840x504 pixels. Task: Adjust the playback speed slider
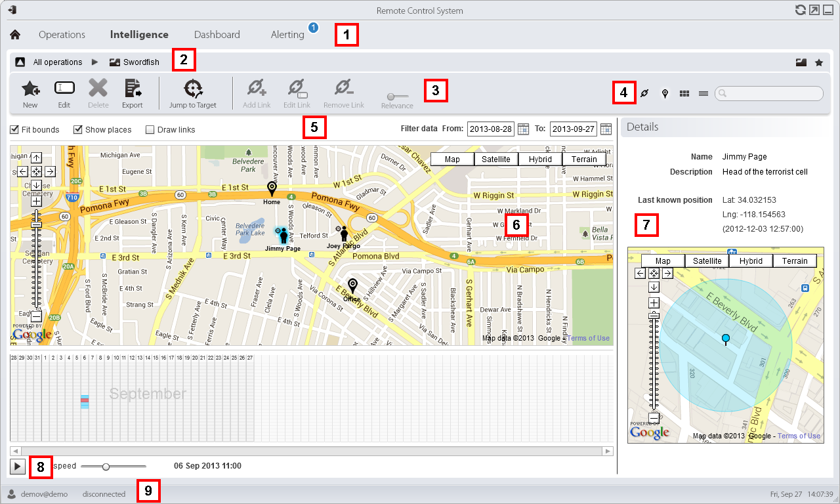pyautogui.click(x=106, y=467)
